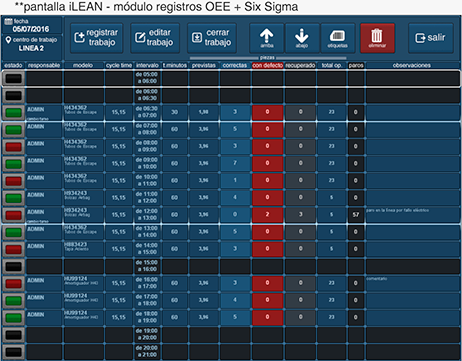The height and width of the screenshot is (361, 462).
Task: Open editar trabajo
Action: pyautogui.click(x=155, y=38)
